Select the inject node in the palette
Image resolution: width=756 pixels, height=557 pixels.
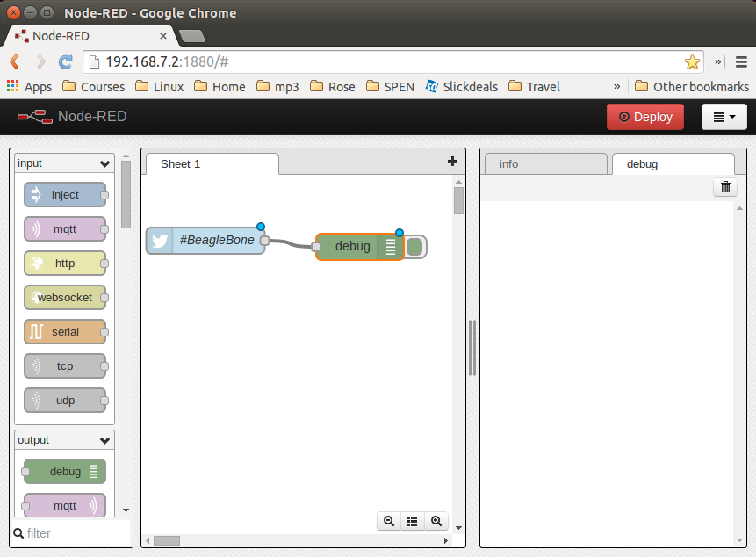coord(65,195)
